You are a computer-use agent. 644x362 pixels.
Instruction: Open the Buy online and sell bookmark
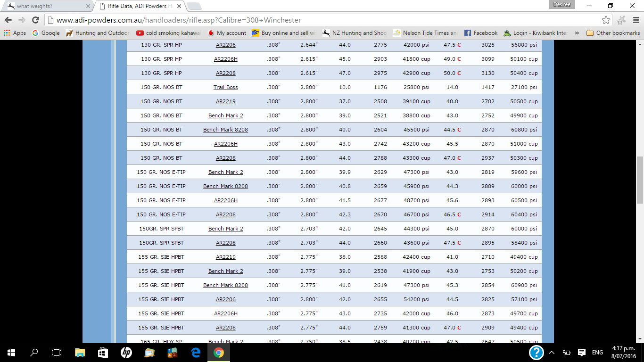point(284,33)
